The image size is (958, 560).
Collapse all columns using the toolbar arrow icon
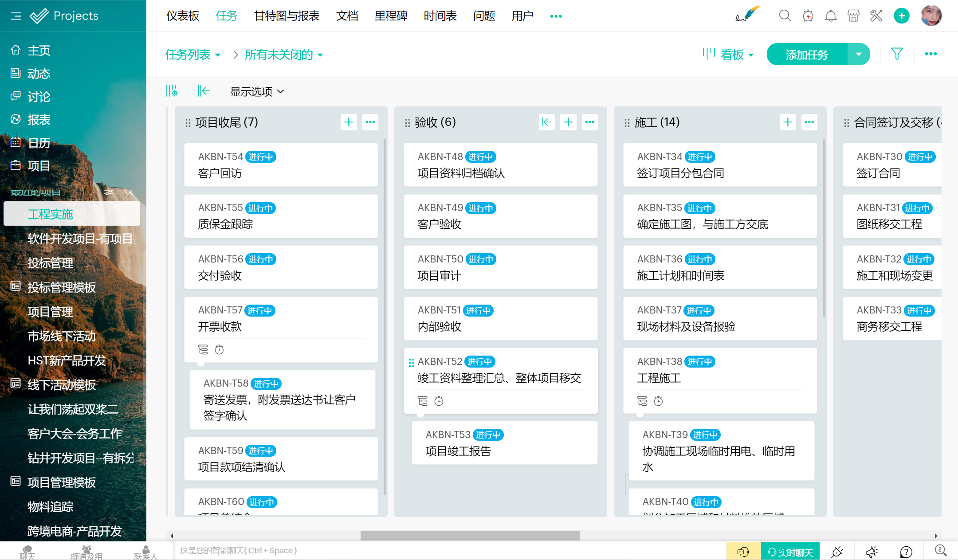tap(204, 91)
